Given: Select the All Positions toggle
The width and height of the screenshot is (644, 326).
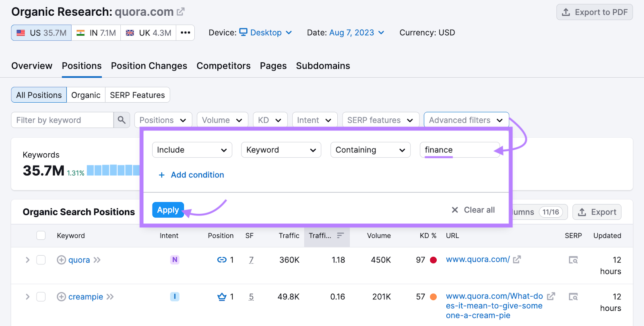Looking at the screenshot, I should pyautogui.click(x=39, y=95).
